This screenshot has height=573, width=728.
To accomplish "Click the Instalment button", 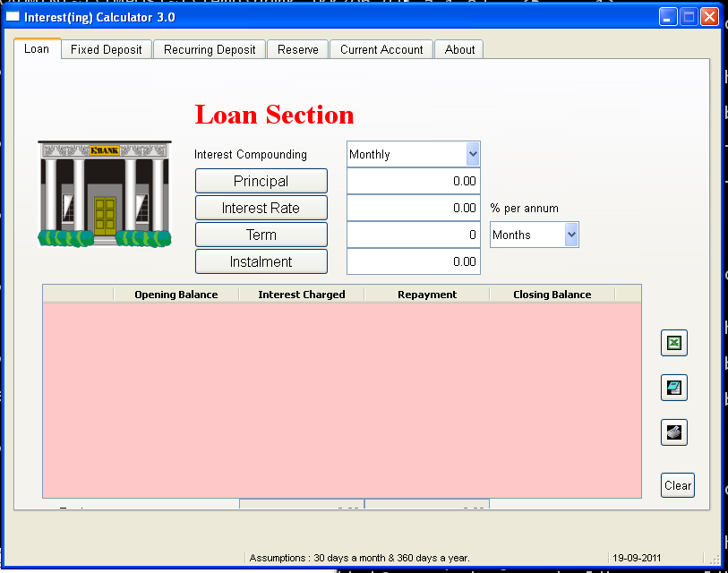I will coord(261,261).
